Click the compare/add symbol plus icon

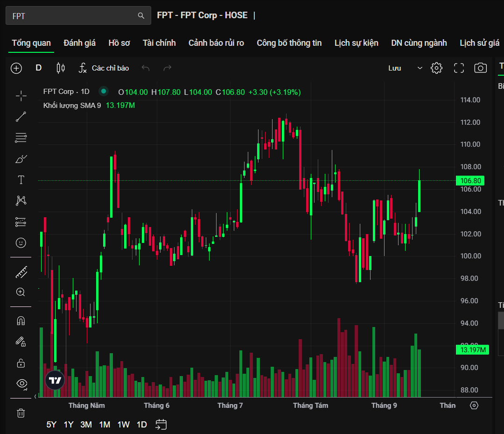pos(16,68)
